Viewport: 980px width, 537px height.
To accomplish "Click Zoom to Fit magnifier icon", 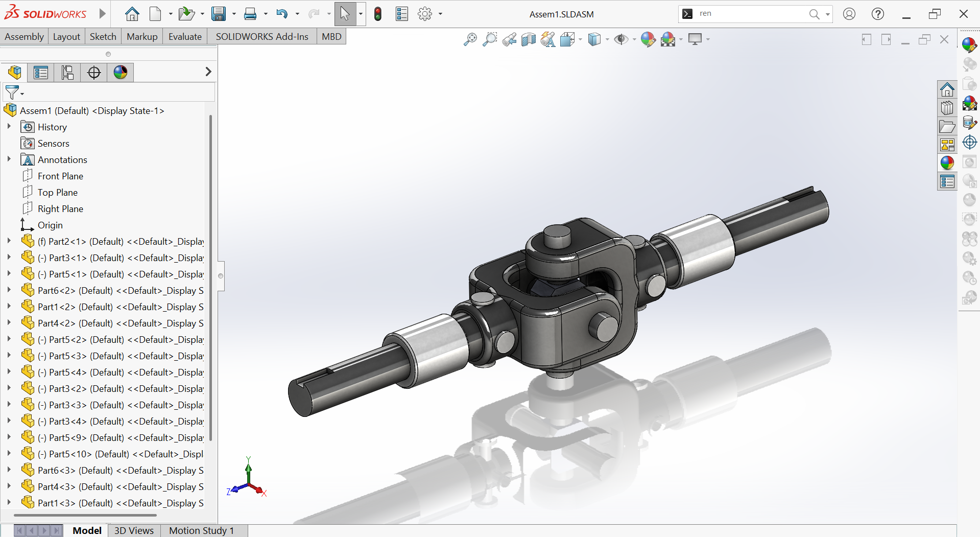I will tap(470, 39).
